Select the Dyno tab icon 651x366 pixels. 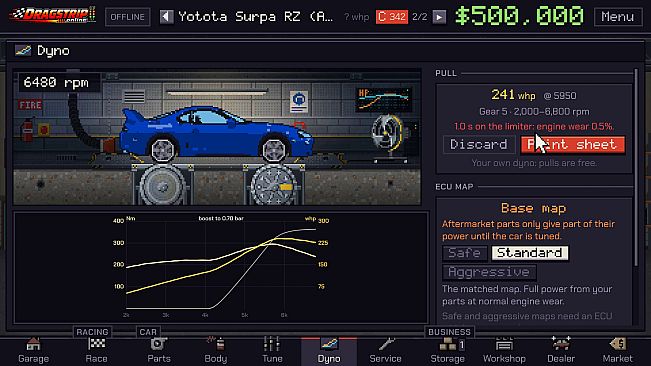[x=329, y=344]
